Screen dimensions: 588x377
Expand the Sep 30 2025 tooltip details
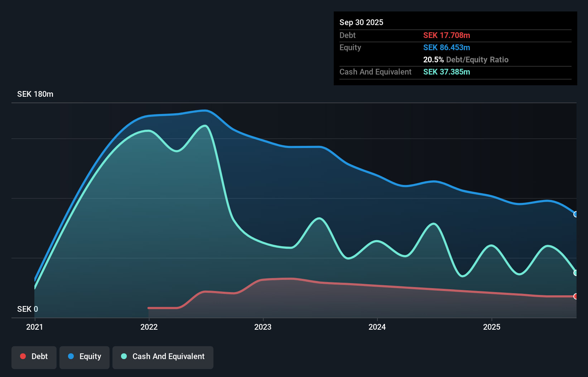[361, 22]
